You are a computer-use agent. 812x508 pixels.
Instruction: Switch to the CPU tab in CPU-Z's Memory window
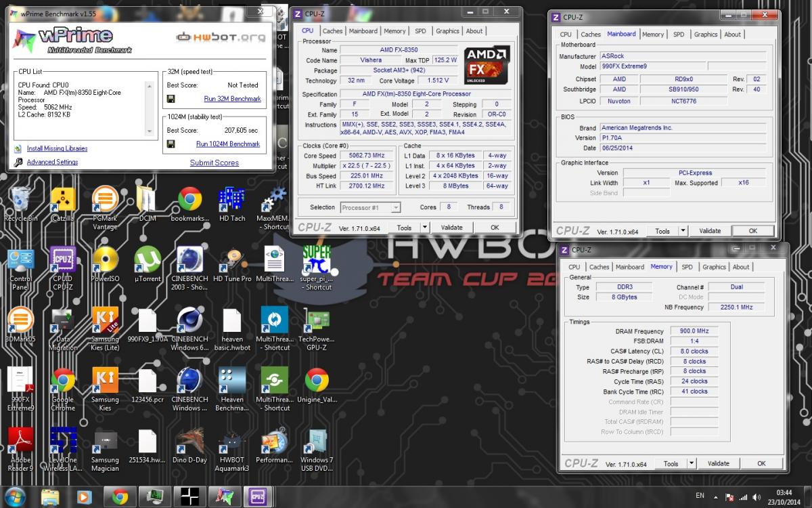574,267
